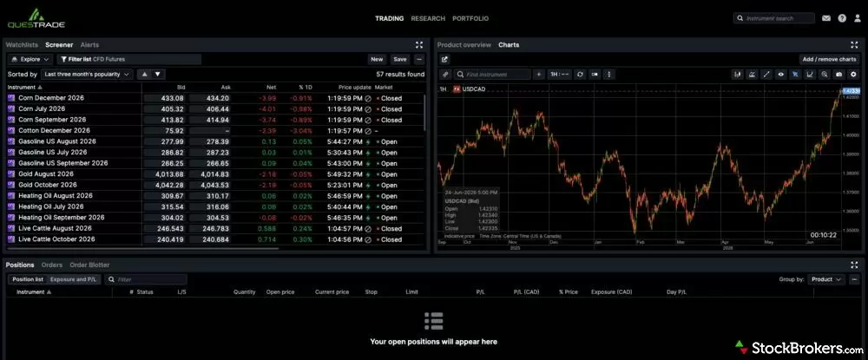The width and height of the screenshot is (868, 360).
Task: Click the Find instrument chart field
Action: click(492, 74)
